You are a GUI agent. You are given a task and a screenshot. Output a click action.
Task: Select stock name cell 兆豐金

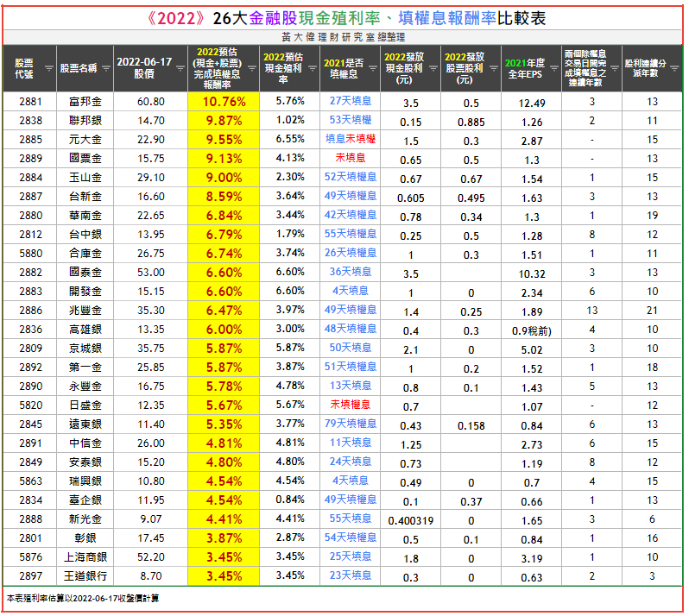[x=85, y=310]
